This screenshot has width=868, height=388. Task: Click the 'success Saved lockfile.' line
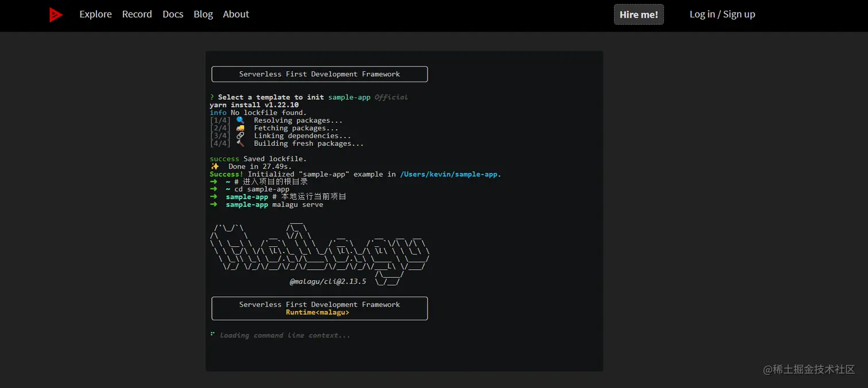click(258, 159)
